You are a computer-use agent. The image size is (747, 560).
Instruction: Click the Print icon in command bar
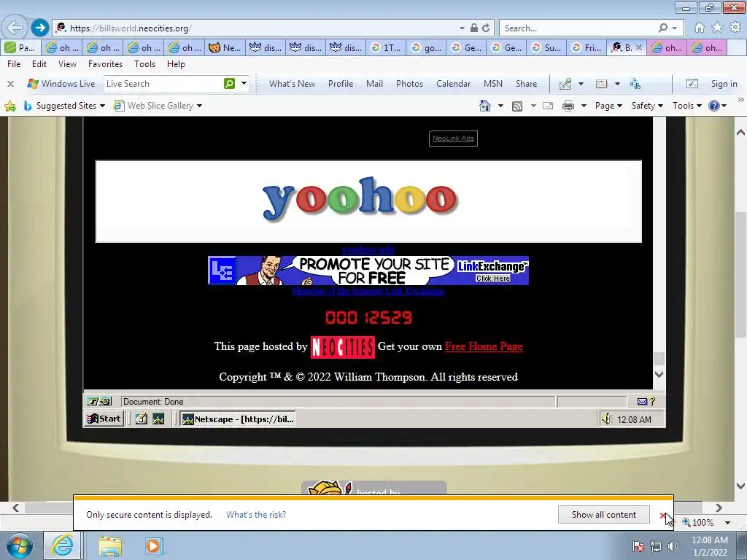pyautogui.click(x=568, y=106)
